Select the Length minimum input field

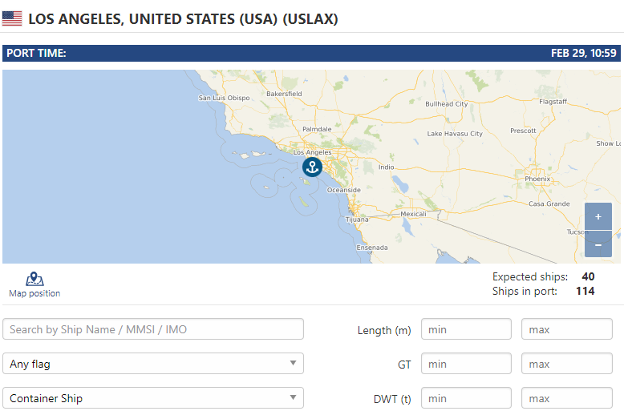[x=466, y=329]
